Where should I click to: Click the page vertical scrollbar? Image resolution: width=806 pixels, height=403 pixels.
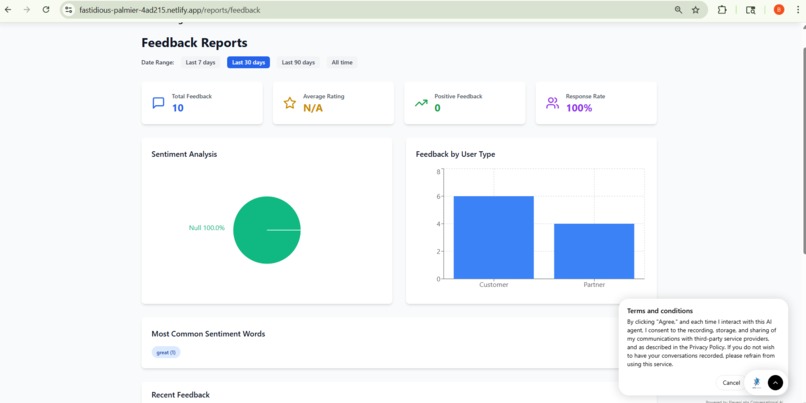(x=804, y=149)
